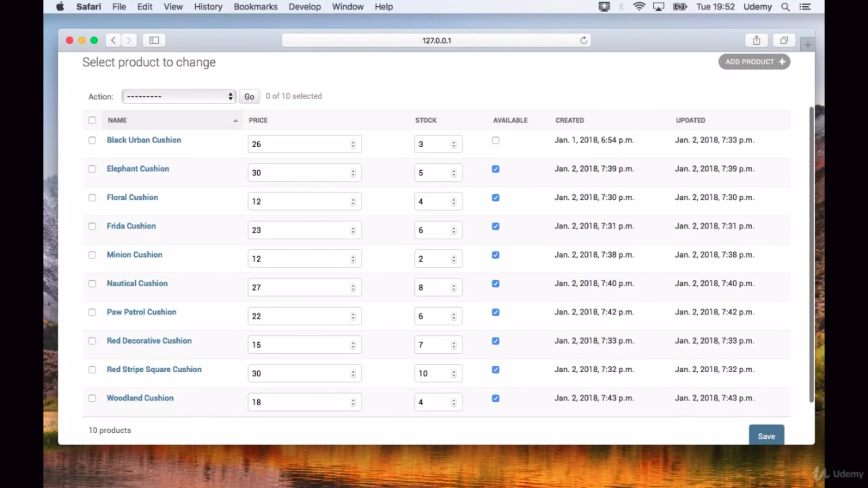Enable Available checkbox for Black Urban Cushion
868x488 pixels.
coord(495,141)
